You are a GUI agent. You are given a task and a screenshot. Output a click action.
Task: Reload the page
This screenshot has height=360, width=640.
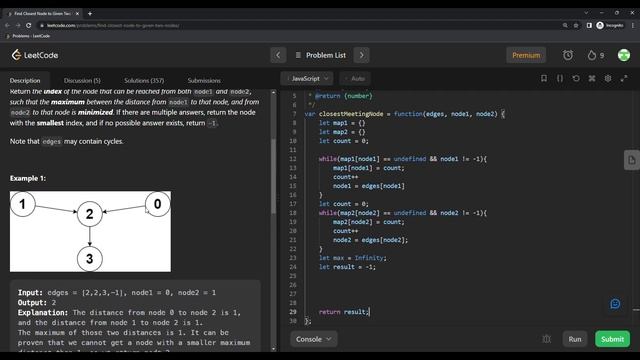tap(29, 25)
